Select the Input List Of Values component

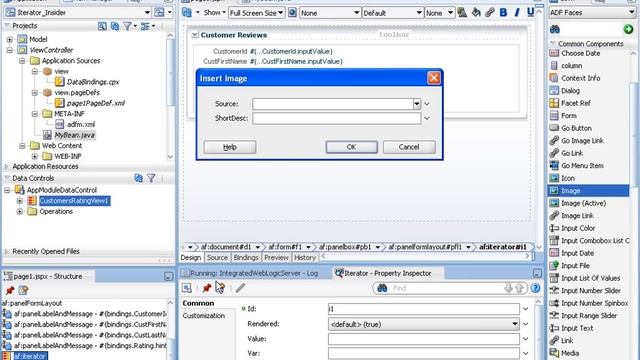590,278
